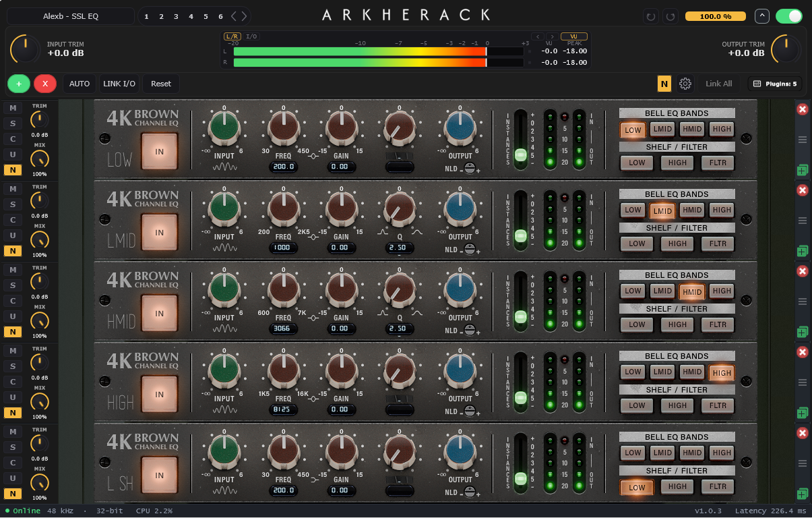Image resolution: width=812 pixels, height=518 pixels.
Task: Duplicate the LMID plugin with the green copy icon
Action: [802, 251]
